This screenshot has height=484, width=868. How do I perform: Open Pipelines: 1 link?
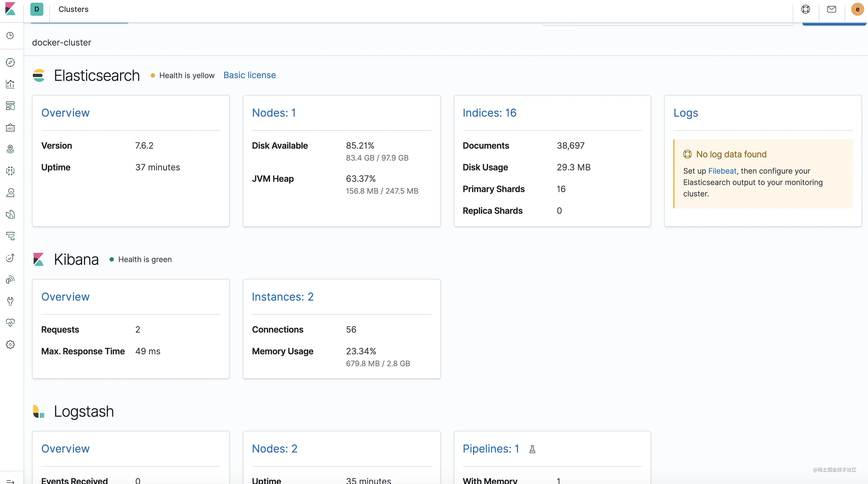click(x=491, y=448)
